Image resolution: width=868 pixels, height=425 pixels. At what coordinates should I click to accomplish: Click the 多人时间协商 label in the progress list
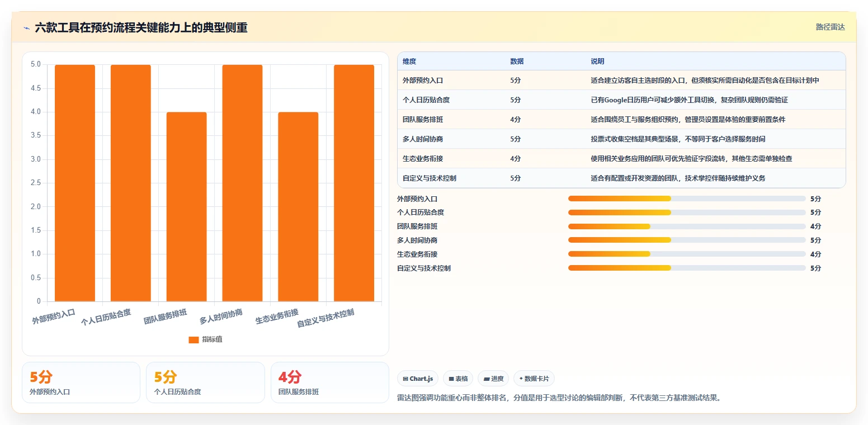click(417, 240)
